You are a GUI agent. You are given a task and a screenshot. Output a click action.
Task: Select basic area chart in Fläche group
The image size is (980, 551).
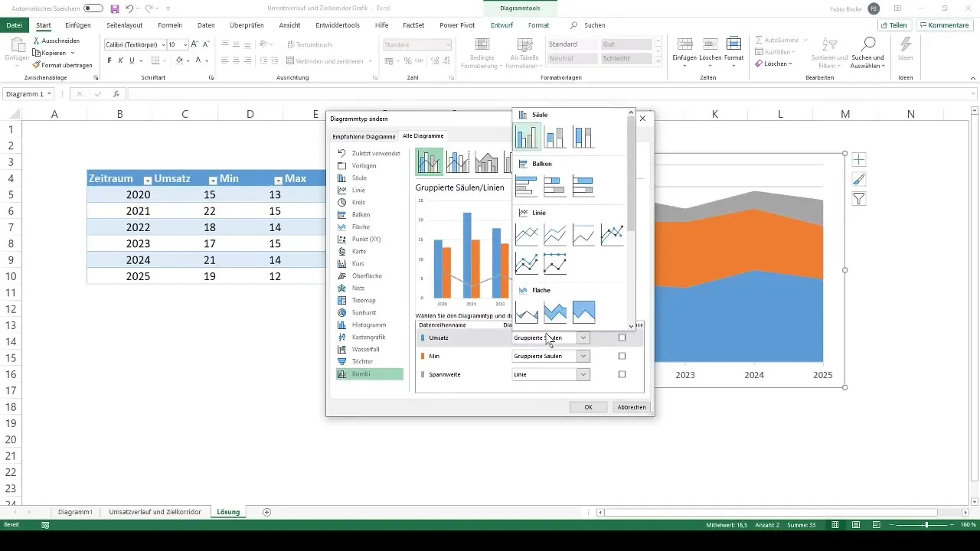[x=528, y=311]
